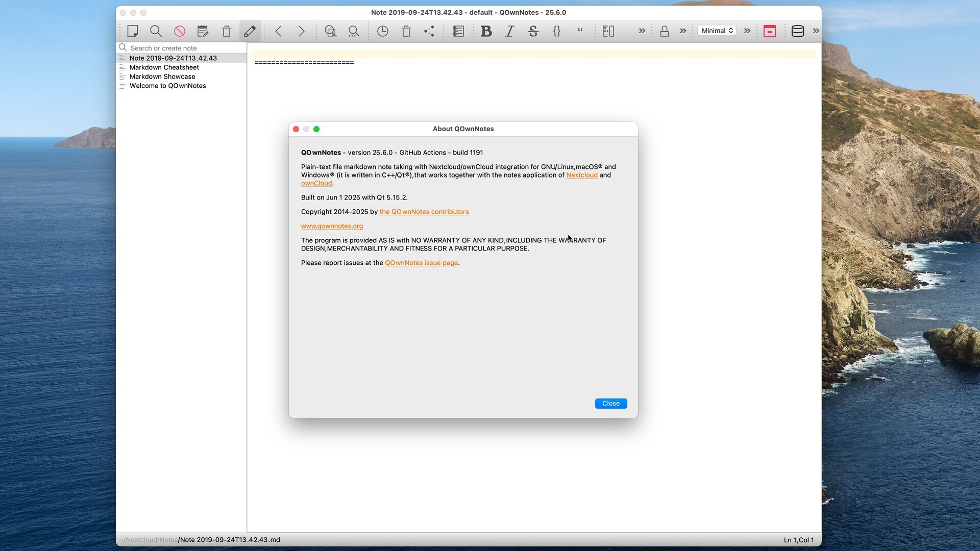This screenshot has height=551, width=980.
Task: Click the magnifier with dots icon
Action: coord(354,31)
